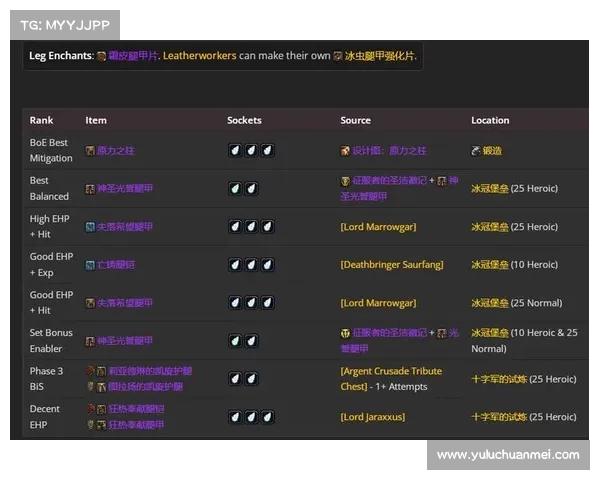Click the teal socket in Set Bonus Enabler row
This screenshot has width=600, height=480.
coord(235,341)
